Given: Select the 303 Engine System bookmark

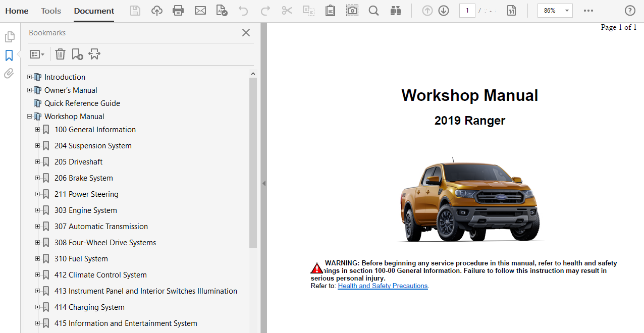Looking at the screenshot, I should [86, 210].
